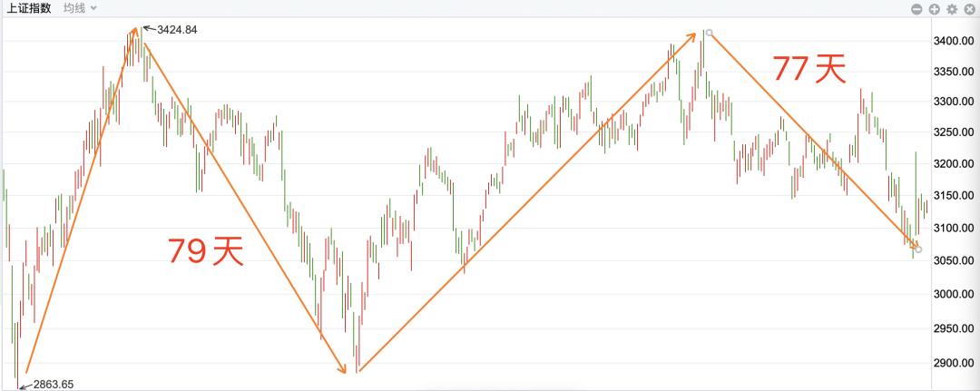The image size is (980, 391).
Task: Select the 2863.65 low price label
Action: pyautogui.click(x=53, y=385)
